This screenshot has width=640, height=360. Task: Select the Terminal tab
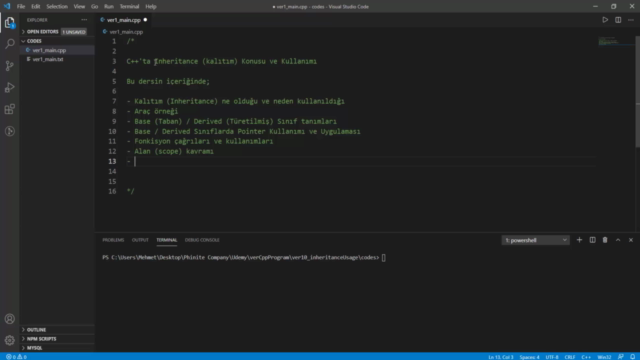tap(167, 240)
